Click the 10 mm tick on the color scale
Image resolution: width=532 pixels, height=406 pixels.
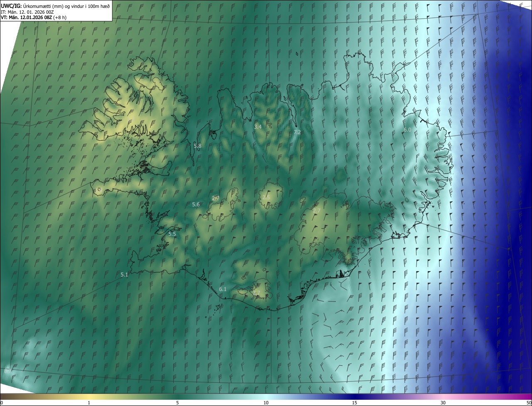(x=266, y=403)
